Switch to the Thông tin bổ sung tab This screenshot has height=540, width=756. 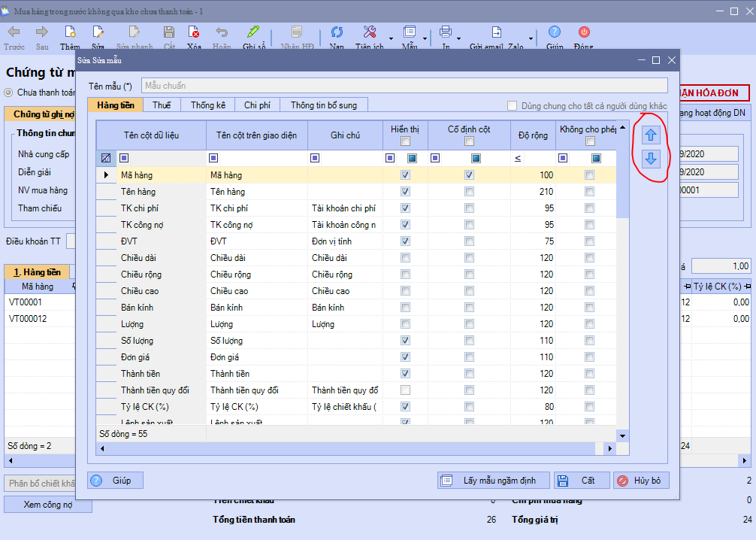[324, 105]
